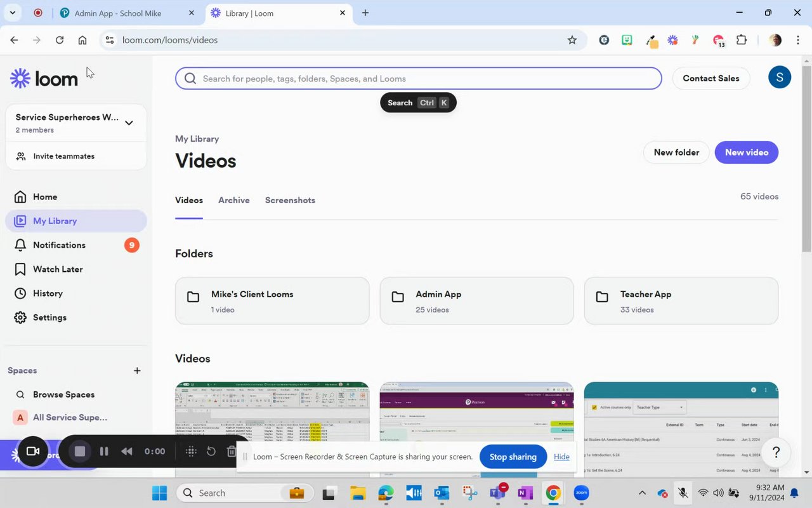
Task: Open OneNote from the taskbar
Action: (525, 493)
